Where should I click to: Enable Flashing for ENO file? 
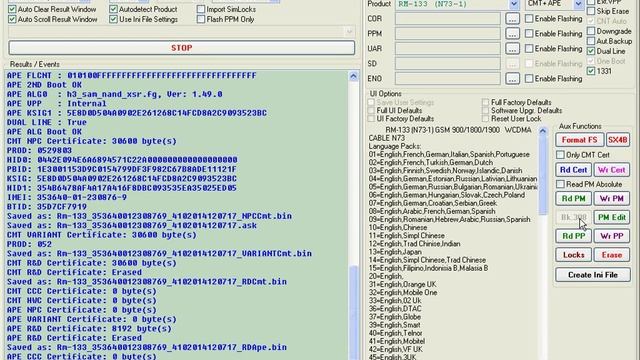click(529, 78)
